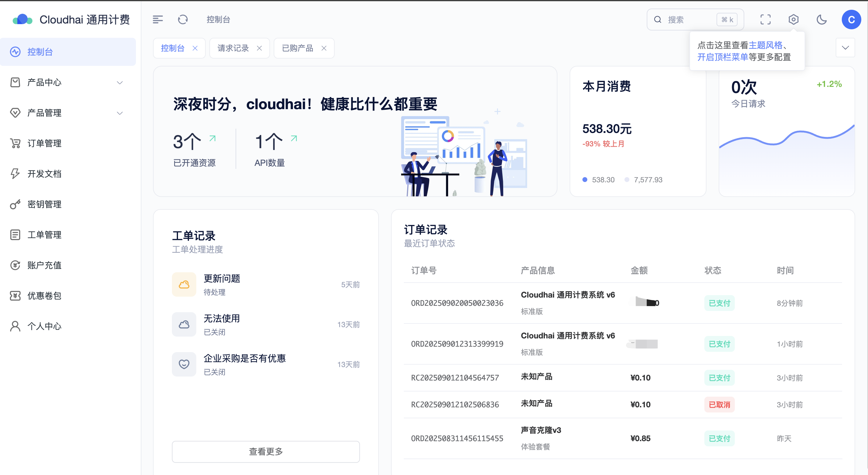Open the 更新问题 ticket entry

266,284
